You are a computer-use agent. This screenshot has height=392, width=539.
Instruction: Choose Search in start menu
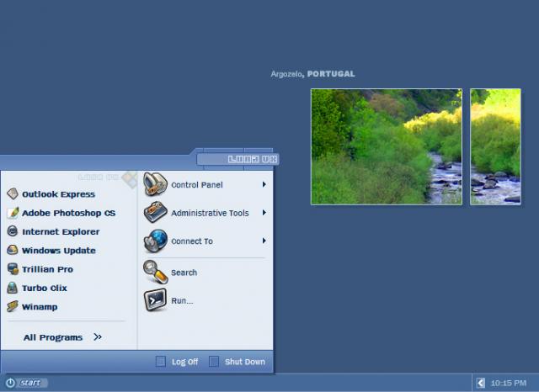pyautogui.click(x=184, y=273)
